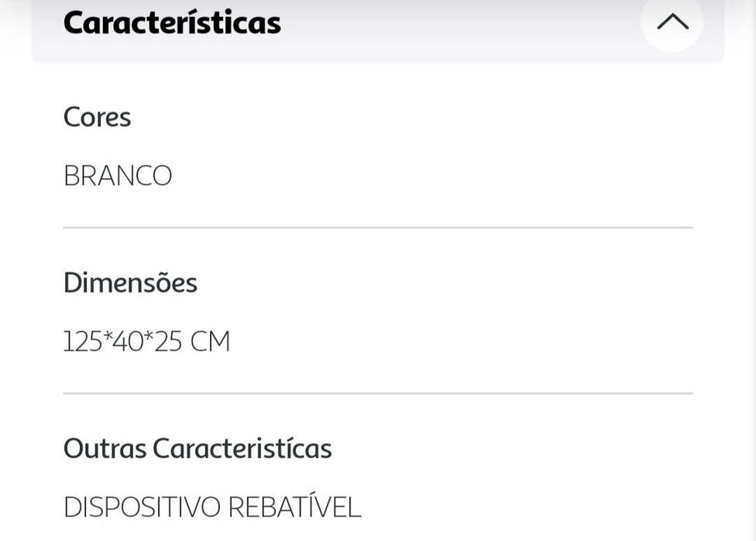Screen dimensions: 756x541
Task: Click the BRANCO color value
Action: coord(118,176)
